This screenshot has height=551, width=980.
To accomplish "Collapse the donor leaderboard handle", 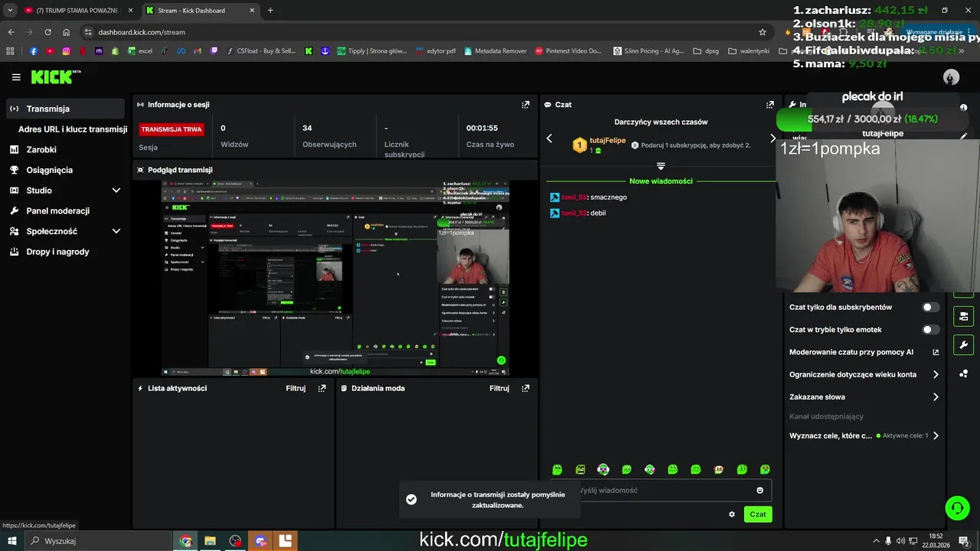I will pos(661,165).
